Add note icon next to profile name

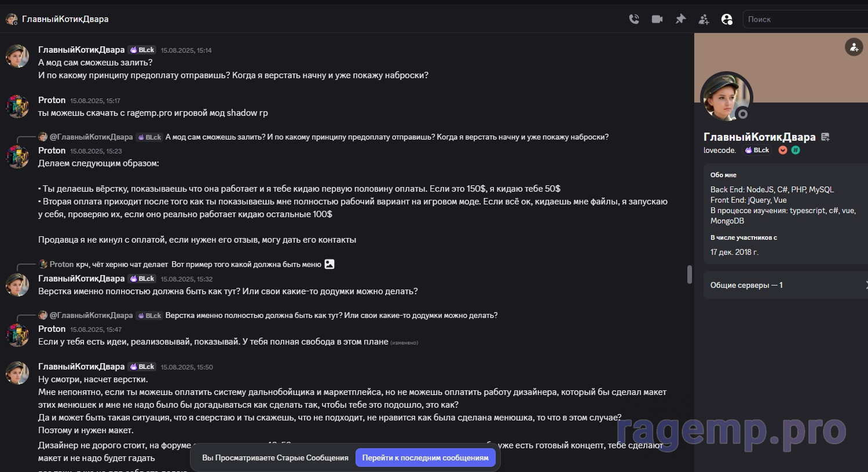(x=825, y=137)
